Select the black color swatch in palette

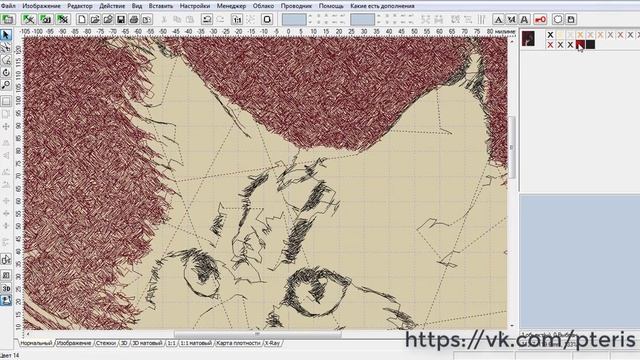click(590, 44)
